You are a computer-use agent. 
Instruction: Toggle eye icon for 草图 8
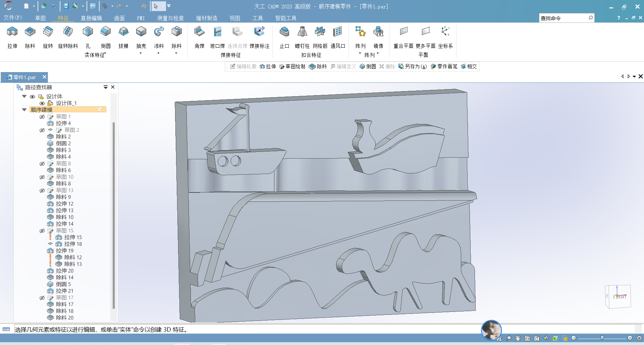point(42,164)
